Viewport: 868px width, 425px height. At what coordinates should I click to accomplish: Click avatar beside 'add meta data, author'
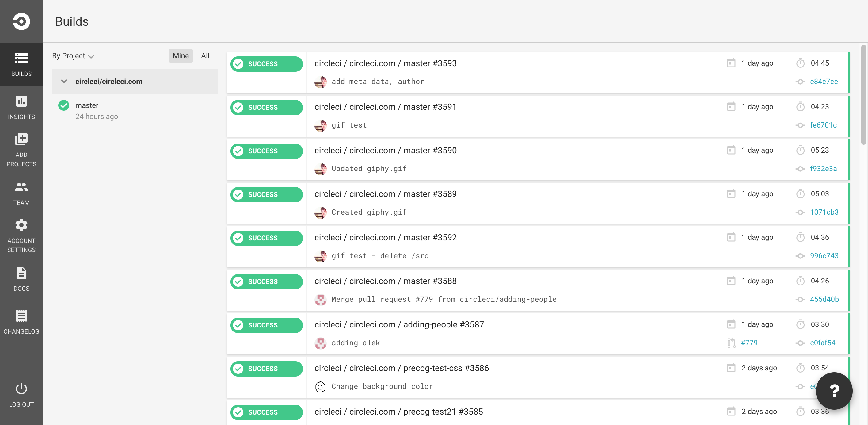pyautogui.click(x=320, y=82)
